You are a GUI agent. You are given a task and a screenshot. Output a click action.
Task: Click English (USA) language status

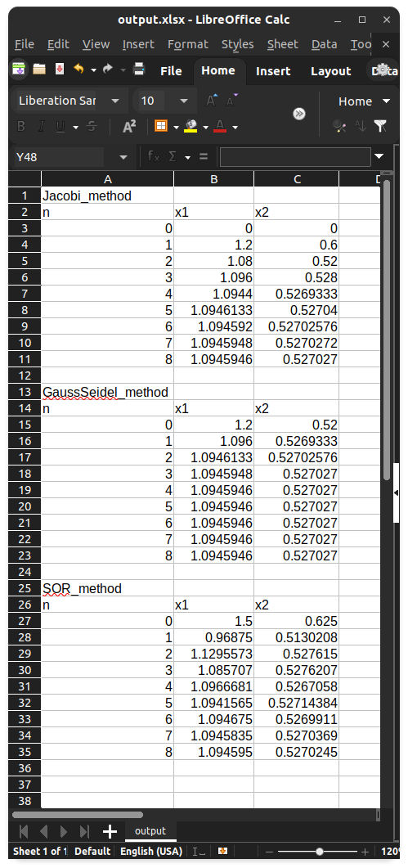coord(150,852)
